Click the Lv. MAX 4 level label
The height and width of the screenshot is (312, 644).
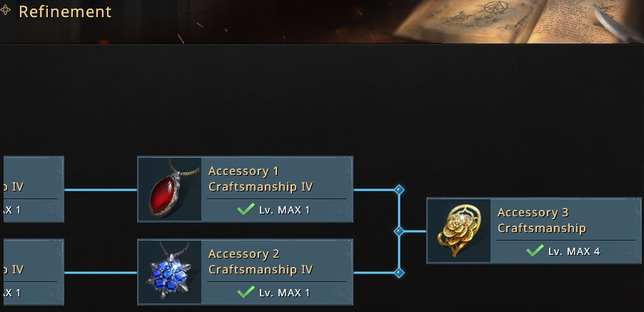574,251
